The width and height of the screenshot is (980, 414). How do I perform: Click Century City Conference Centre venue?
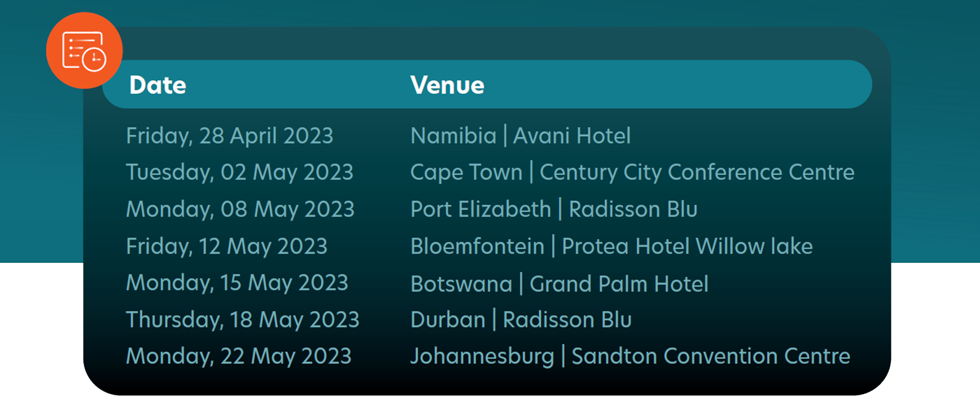(697, 173)
